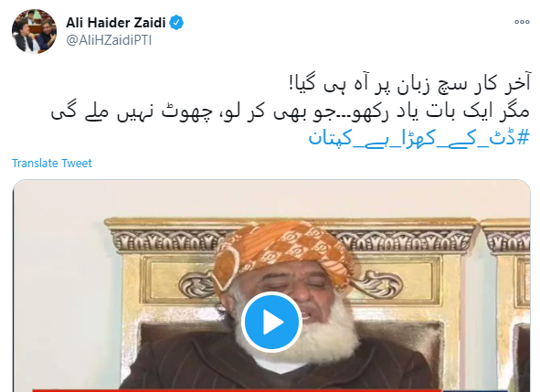The image size is (540, 392).
Task: Open the tweet's three-dot more options menu
Action: [x=522, y=22]
